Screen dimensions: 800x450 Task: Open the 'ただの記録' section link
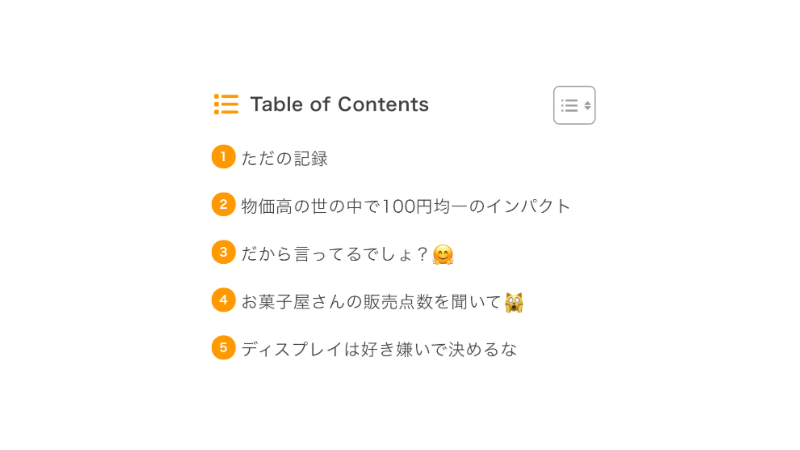[x=284, y=158]
